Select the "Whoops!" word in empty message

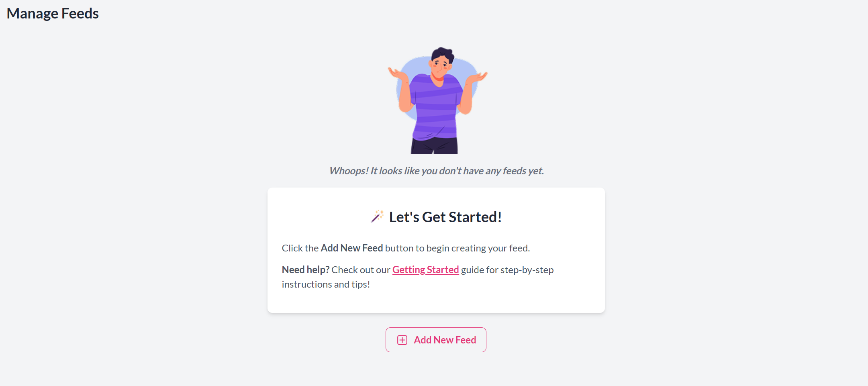348,171
